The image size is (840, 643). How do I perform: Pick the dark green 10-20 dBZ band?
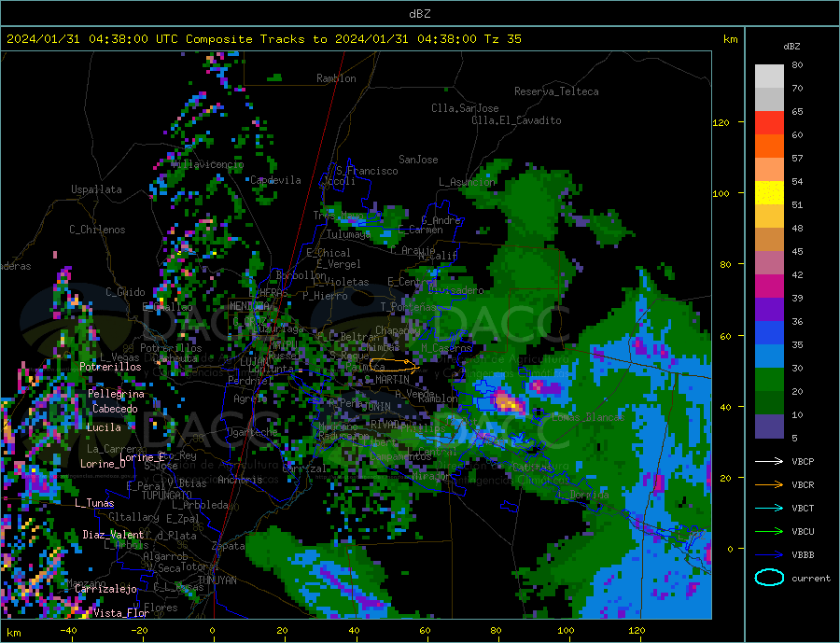[x=769, y=403]
